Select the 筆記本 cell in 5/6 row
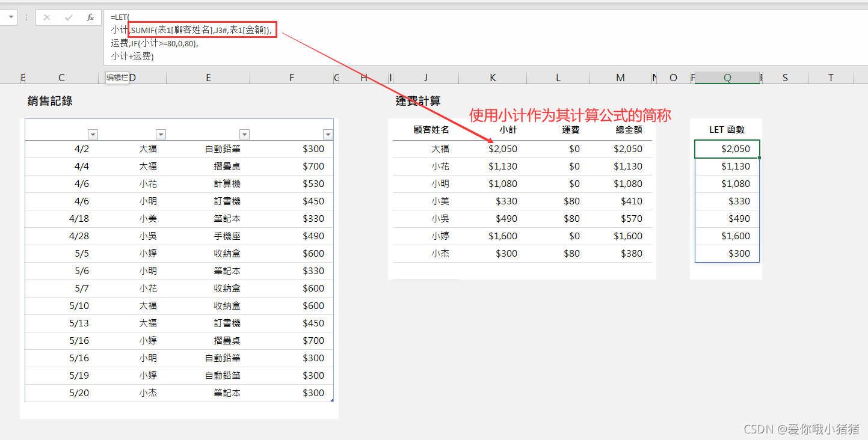 point(208,271)
